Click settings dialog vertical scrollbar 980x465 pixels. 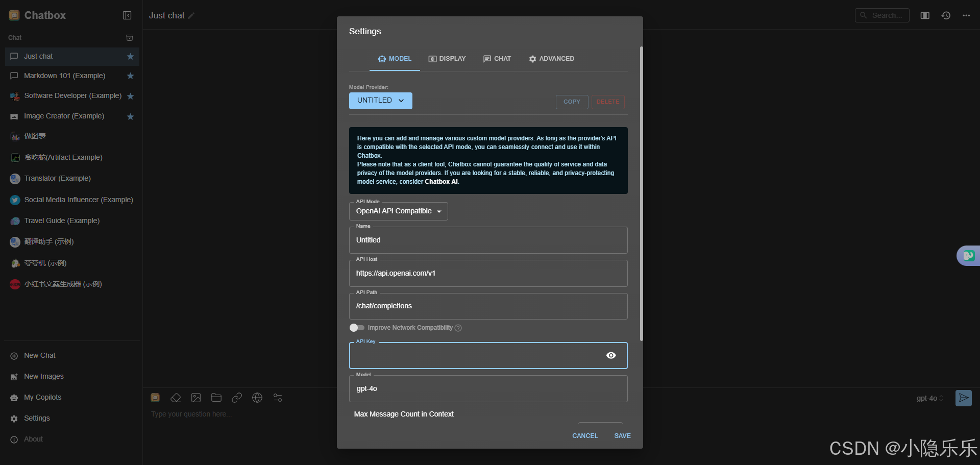click(x=642, y=194)
